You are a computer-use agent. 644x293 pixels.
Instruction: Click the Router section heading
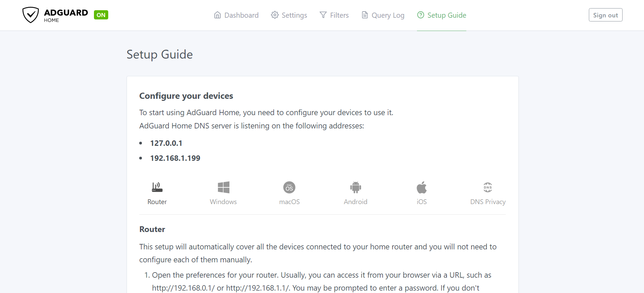coord(152,229)
